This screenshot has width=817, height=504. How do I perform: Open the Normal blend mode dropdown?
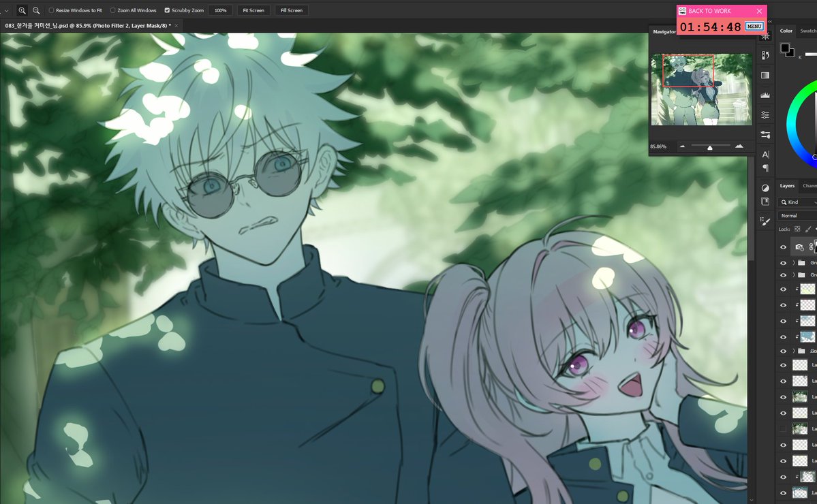(x=798, y=215)
